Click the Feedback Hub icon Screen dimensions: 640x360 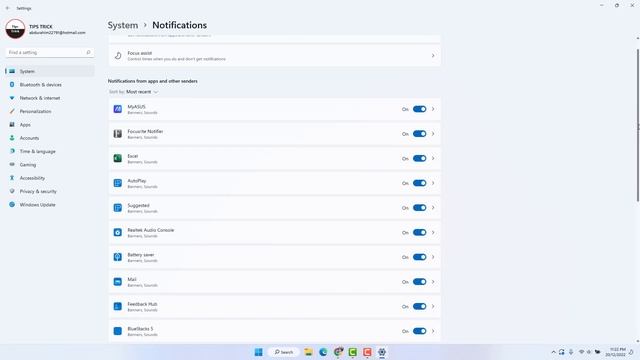tap(118, 306)
